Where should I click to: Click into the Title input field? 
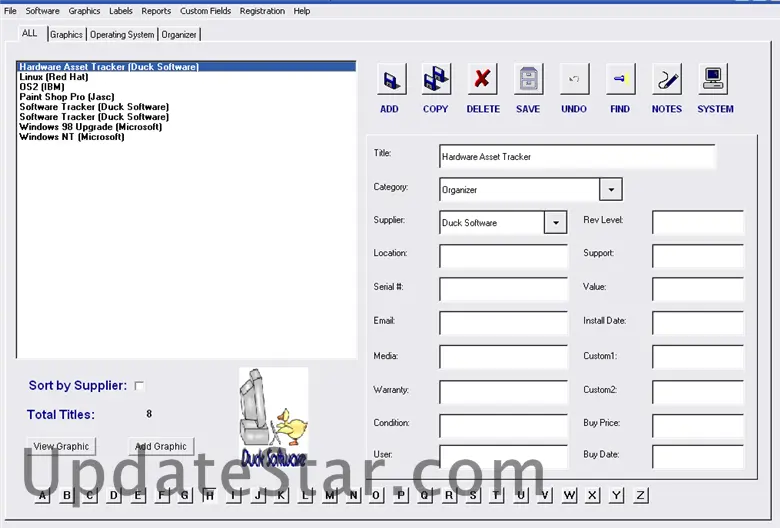[578, 157]
